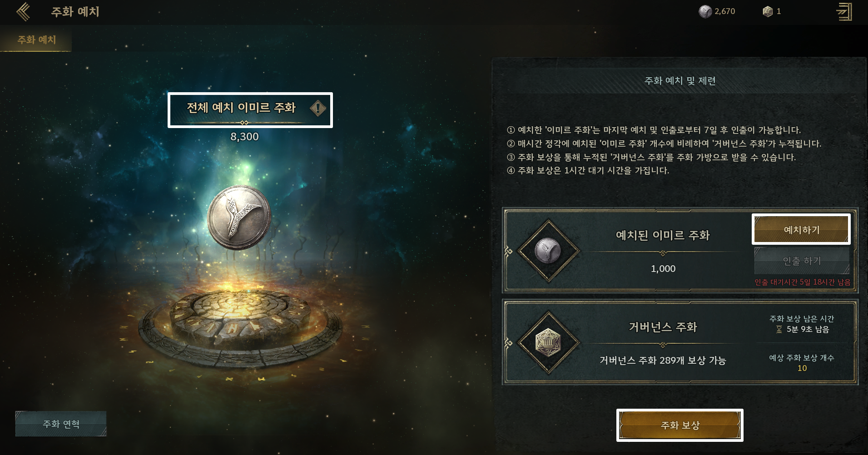Click the 인출 하기 withdraw button
This screenshot has width=868, height=455.
[x=802, y=261]
